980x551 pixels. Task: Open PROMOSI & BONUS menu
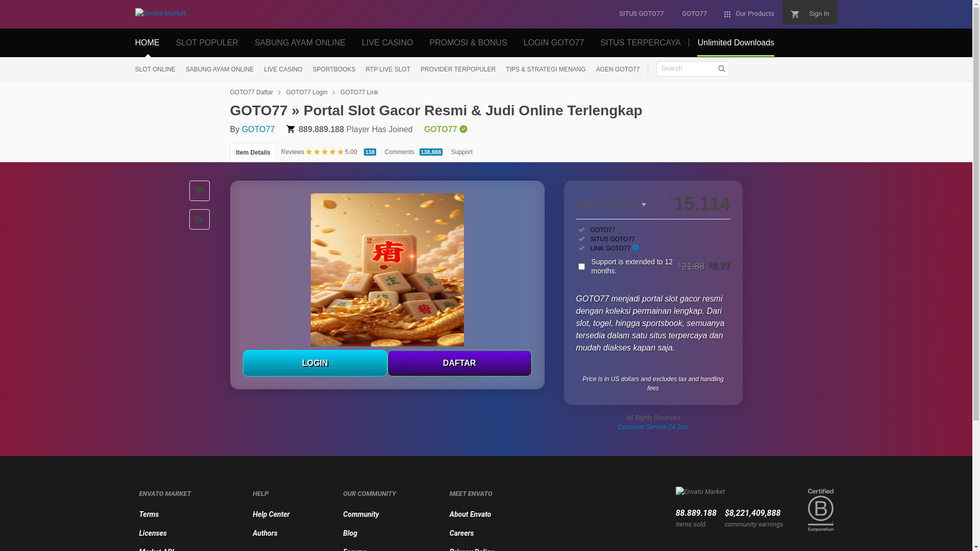click(x=468, y=43)
